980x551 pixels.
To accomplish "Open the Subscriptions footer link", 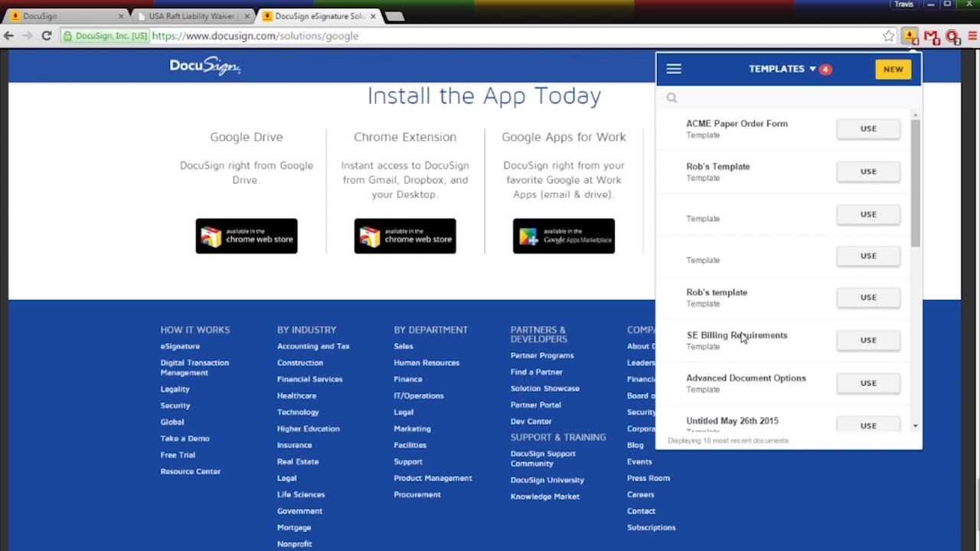I will [652, 527].
